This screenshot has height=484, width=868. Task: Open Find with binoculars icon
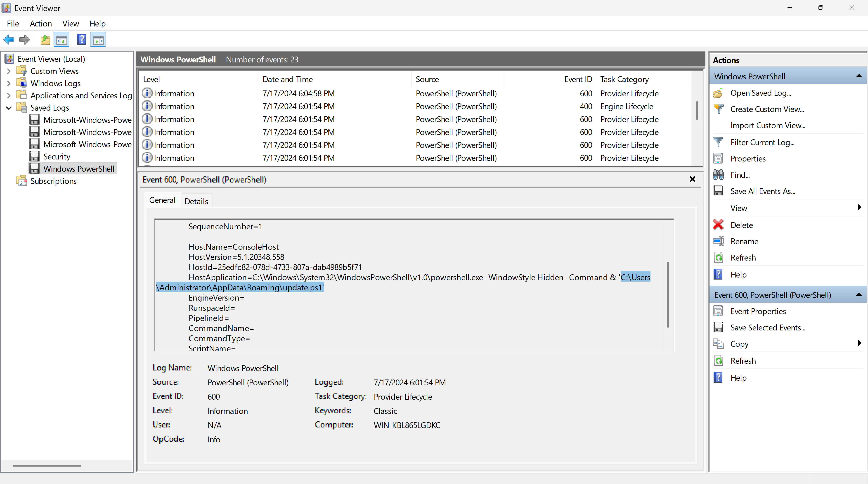click(x=740, y=175)
